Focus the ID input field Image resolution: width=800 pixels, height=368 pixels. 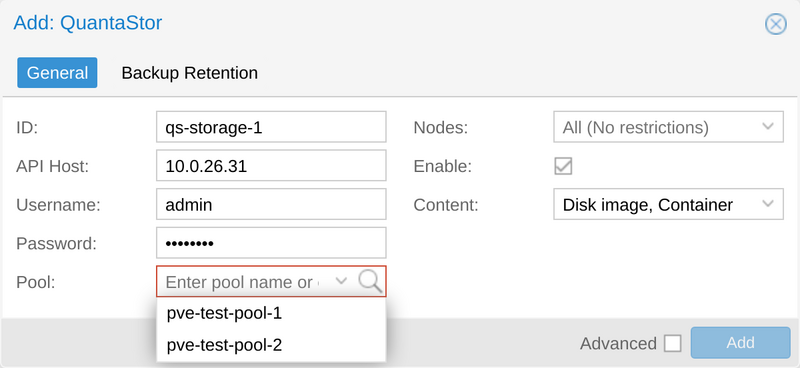point(271,127)
